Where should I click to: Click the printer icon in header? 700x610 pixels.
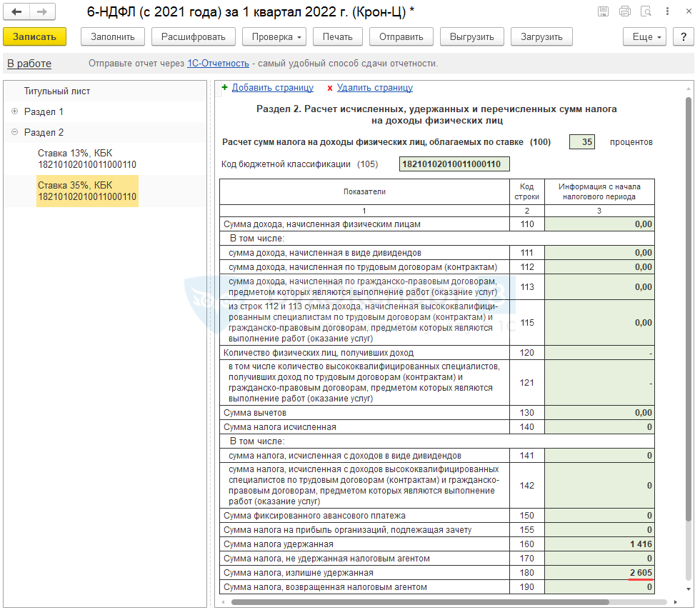(625, 11)
